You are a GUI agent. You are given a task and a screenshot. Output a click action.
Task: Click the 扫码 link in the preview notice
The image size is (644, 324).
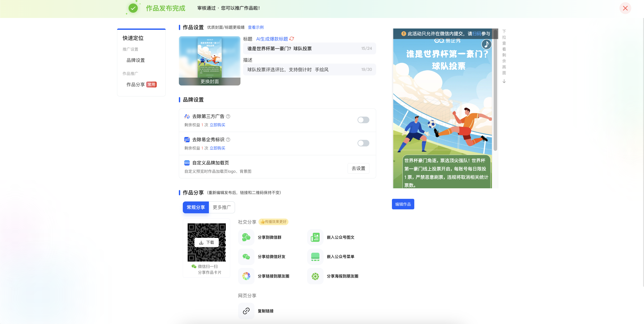coord(477,34)
